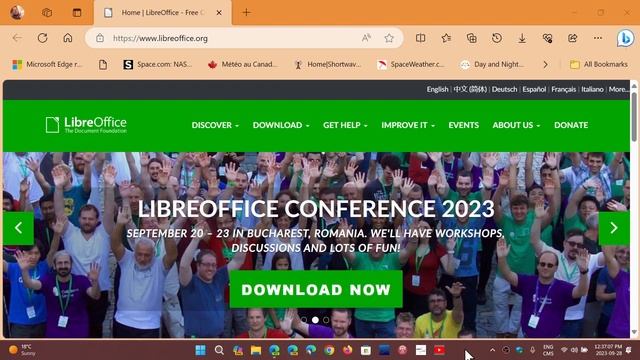Image resolution: width=640 pixels, height=360 pixels.
Task: Click the DOWNLOAD NOW button
Action: tap(316, 289)
